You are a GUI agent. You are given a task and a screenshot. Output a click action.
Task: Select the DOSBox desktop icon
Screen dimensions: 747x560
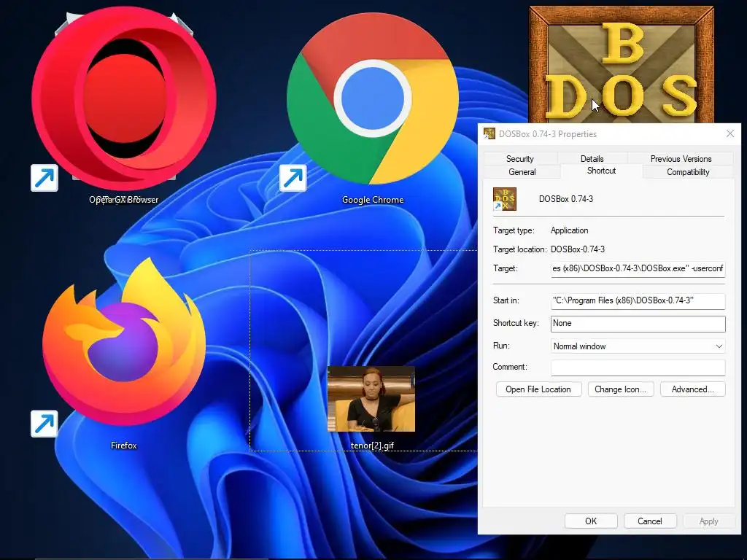click(622, 64)
